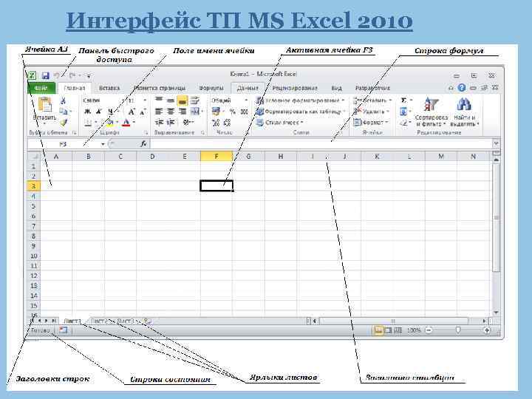Open the Name Box dropdown arrow

point(103,144)
